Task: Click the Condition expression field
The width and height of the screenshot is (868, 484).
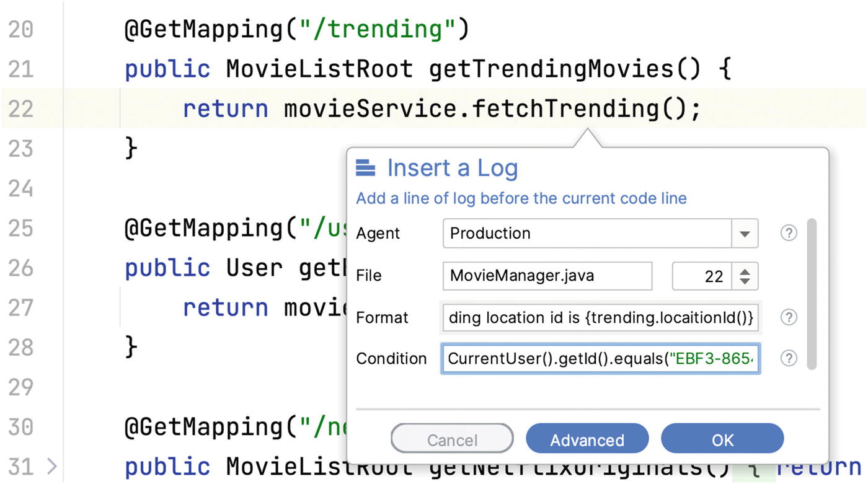Action: pos(600,359)
